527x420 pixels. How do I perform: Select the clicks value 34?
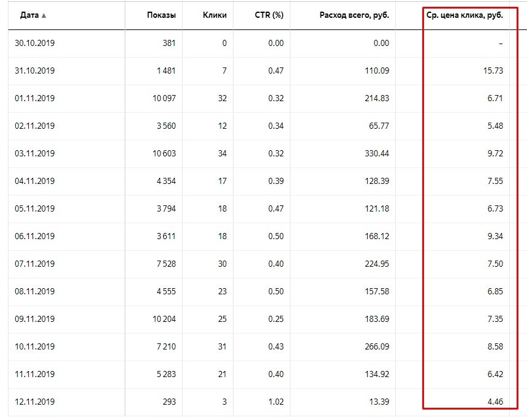pos(221,153)
